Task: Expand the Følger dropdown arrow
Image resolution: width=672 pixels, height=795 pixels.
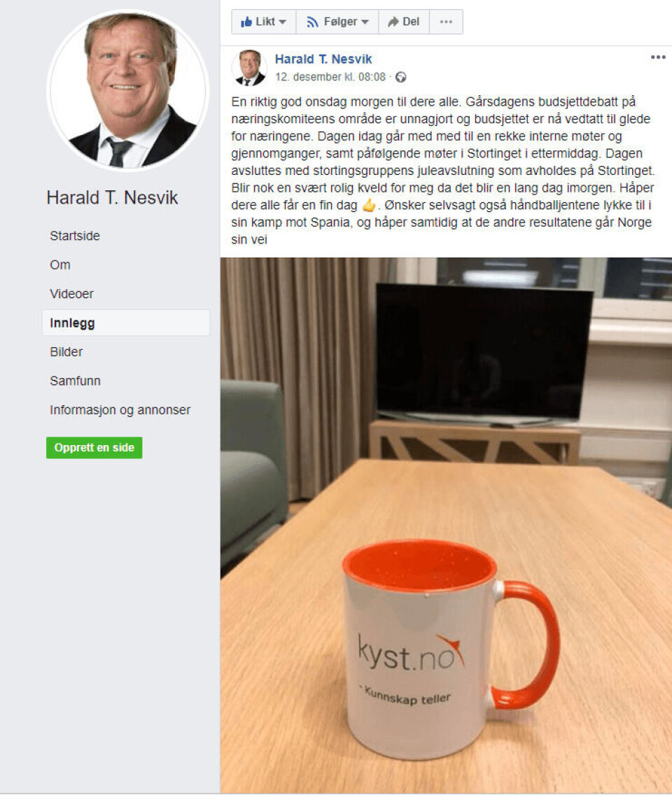Action: click(x=365, y=22)
